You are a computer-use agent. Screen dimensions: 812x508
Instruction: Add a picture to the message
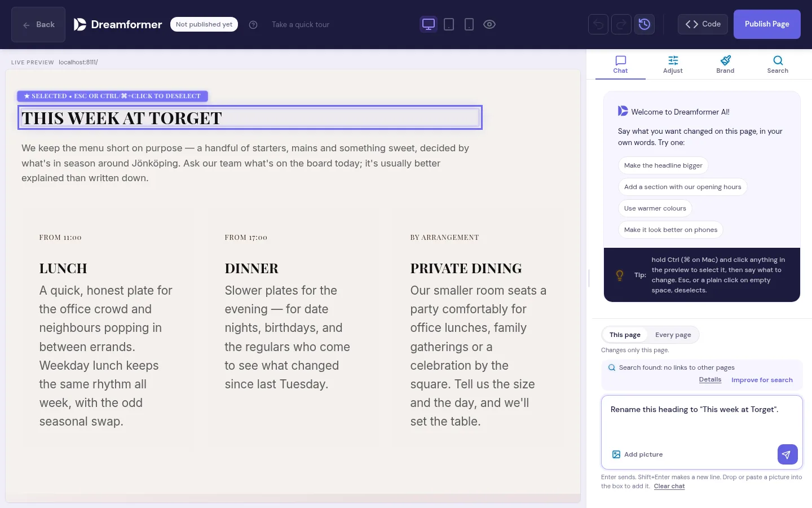point(637,454)
